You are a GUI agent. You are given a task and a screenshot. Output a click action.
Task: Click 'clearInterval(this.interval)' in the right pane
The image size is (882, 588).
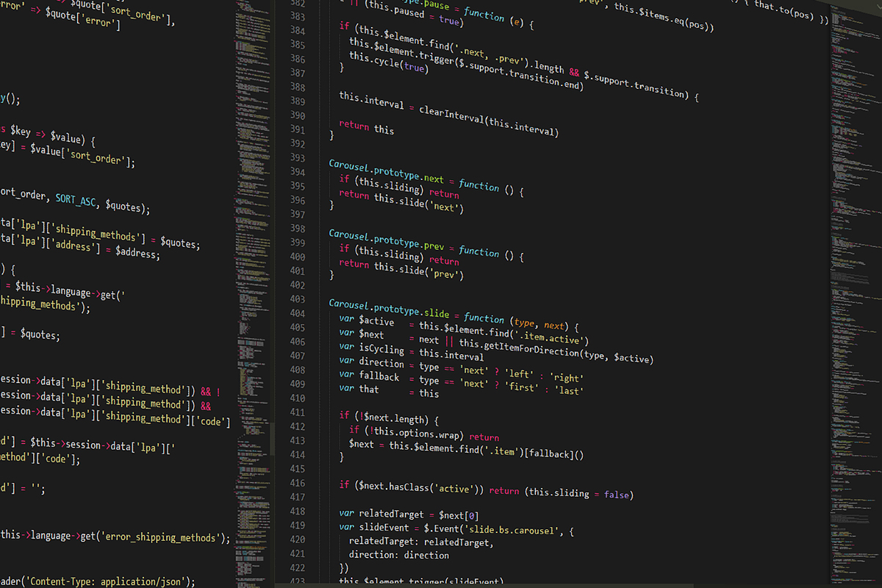coord(489,121)
